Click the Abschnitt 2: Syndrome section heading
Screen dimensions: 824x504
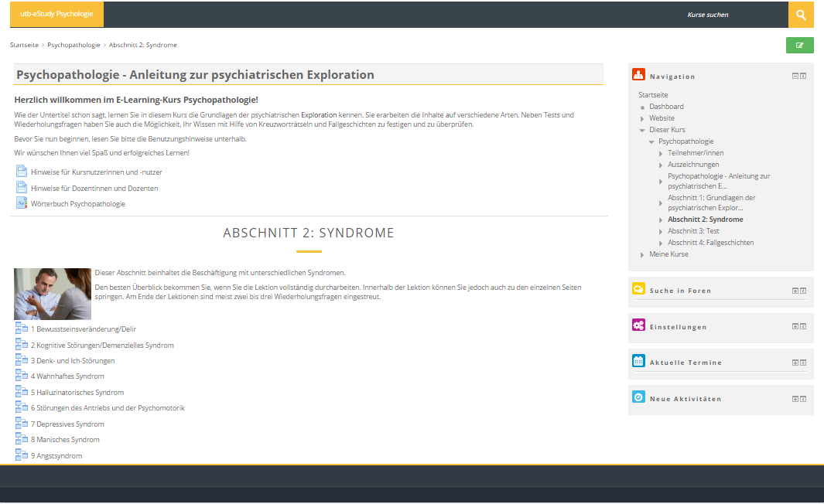click(309, 233)
